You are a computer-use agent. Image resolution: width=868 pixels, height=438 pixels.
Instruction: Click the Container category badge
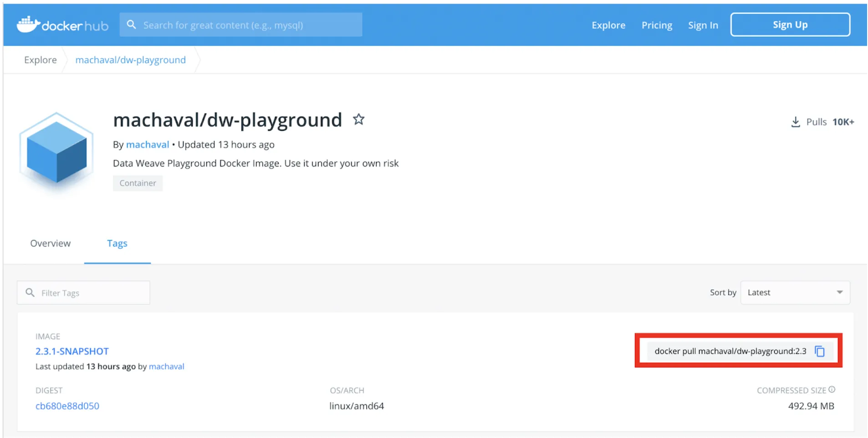pyautogui.click(x=138, y=183)
